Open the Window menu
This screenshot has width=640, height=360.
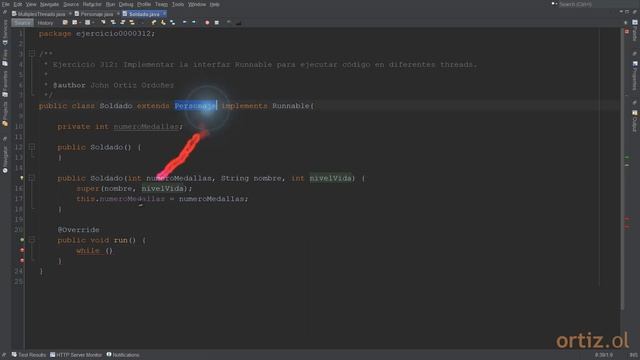tap(197, 4)
